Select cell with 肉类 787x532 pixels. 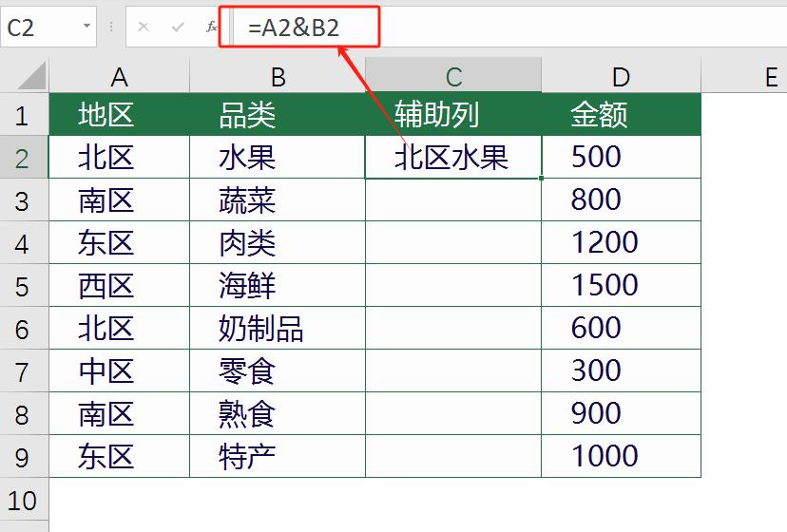[278, 243]
